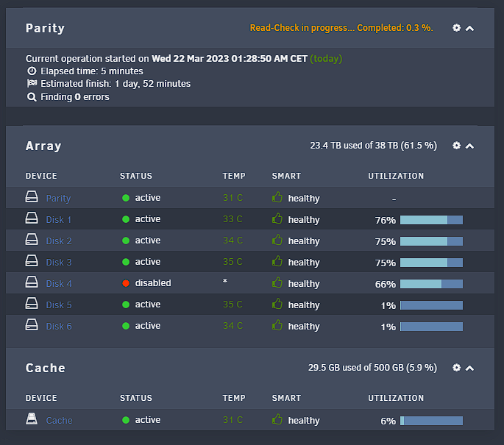Click Disk 1 healthy thumbs-up icon
This screenshot has height=445, width=504.
(x=277, y=218)
